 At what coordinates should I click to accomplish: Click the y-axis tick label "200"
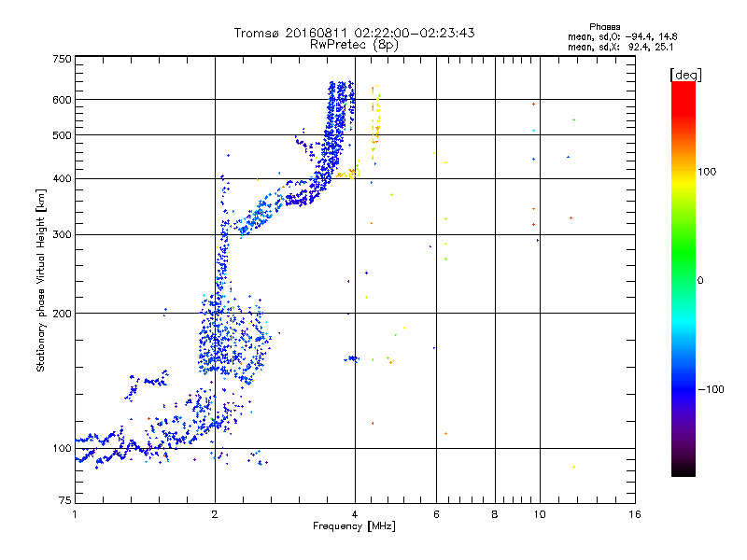(62, 314)
